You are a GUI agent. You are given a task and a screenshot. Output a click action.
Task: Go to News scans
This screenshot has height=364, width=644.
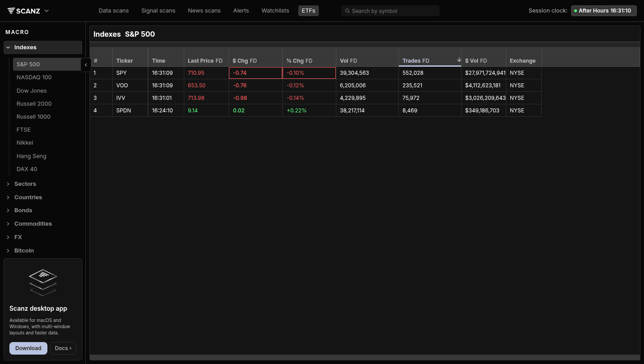tap(204, 11)
